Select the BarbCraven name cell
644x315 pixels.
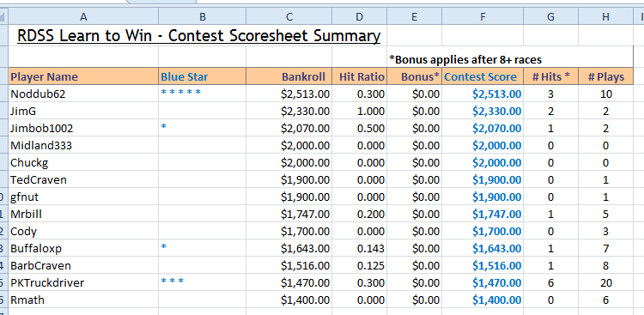[83, 266]
